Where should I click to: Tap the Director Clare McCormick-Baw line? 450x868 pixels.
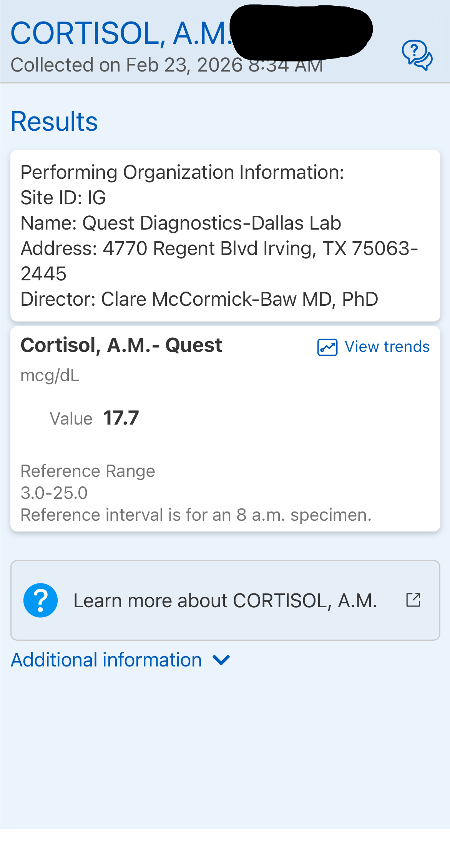tap(199, 299)
